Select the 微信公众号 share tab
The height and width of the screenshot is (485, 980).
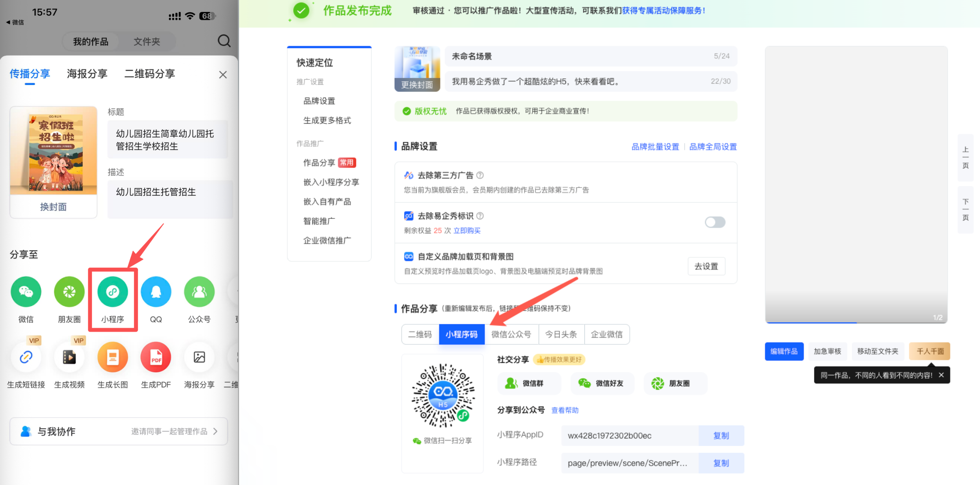[x=511, y=334]
